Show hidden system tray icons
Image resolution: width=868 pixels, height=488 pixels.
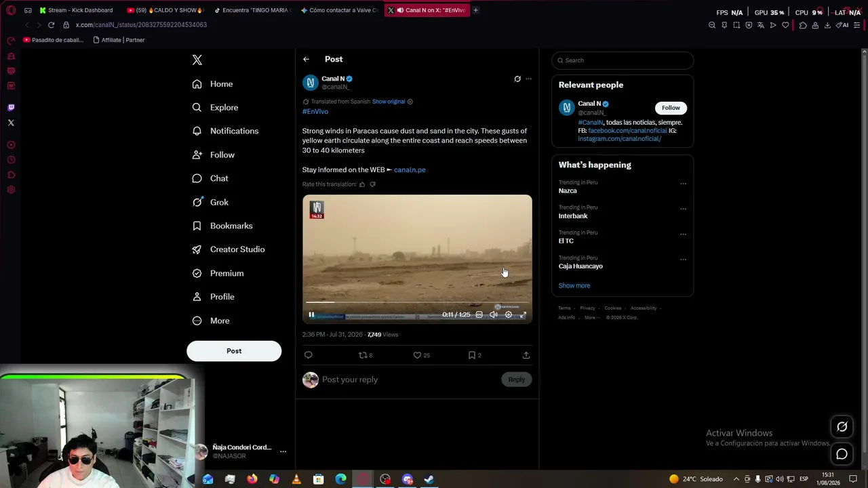coord(736,479)
